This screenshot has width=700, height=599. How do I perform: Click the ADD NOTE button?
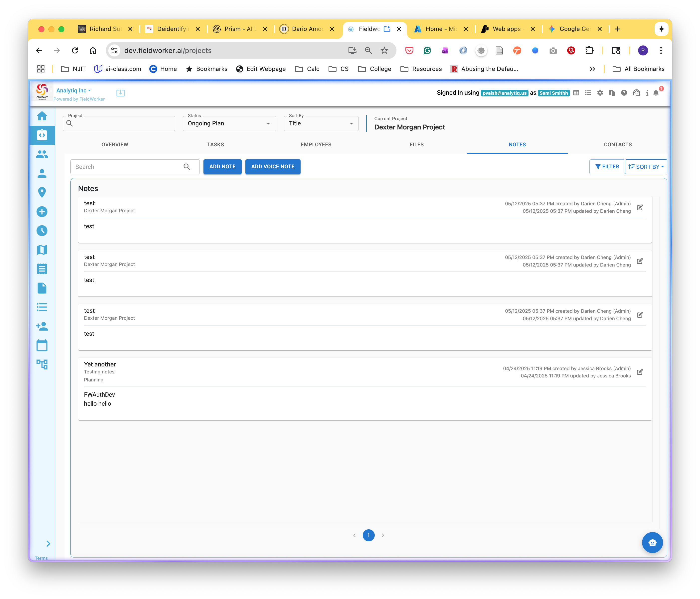click(x=222, y=167)
